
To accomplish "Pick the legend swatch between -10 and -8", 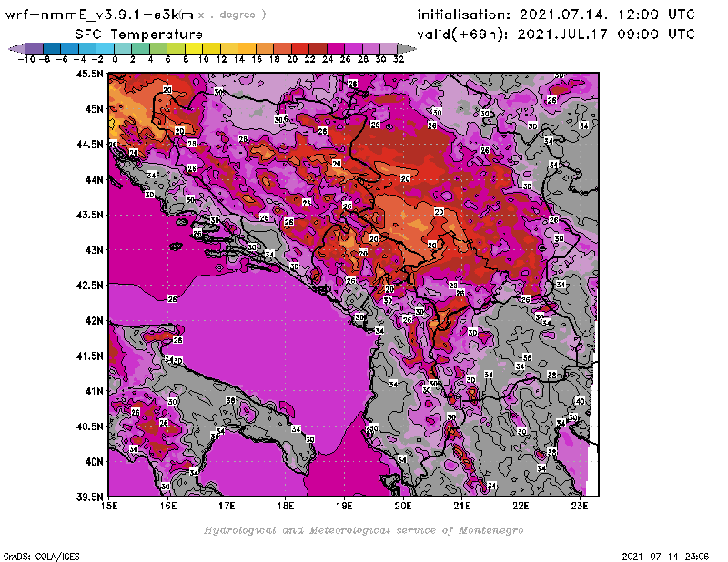I will pyautogui.click(x=35, y=48).
